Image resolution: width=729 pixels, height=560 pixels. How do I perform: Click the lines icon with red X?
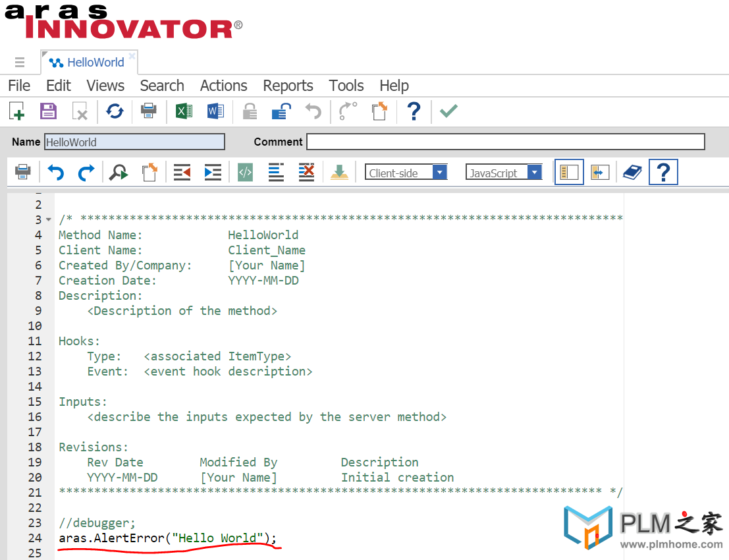(306, 172)
